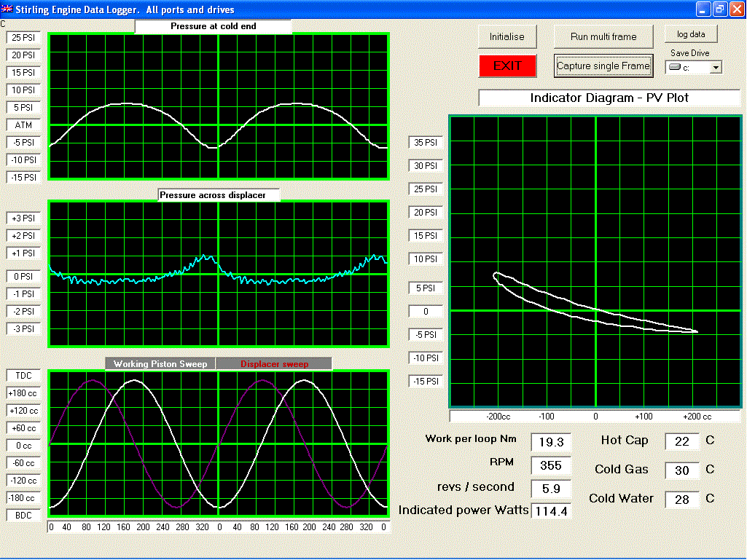The image size is (747, 560).
Task: Close the data logger window
Action: pyautogui.click(x=737, y=9)
